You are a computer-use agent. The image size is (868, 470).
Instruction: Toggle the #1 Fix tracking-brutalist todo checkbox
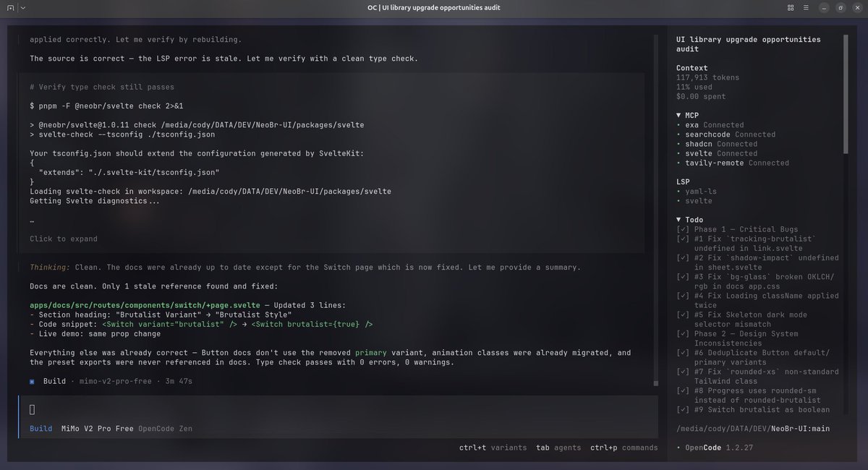coord(683,239)
